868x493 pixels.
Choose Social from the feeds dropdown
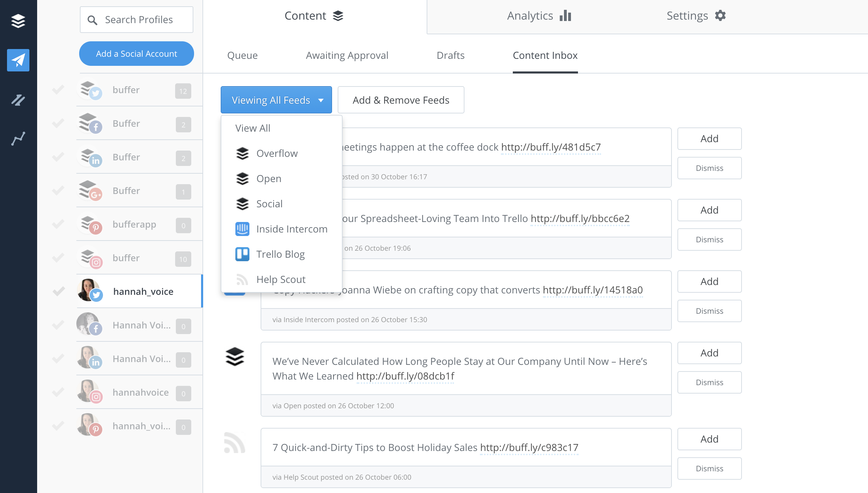[269, 204]
